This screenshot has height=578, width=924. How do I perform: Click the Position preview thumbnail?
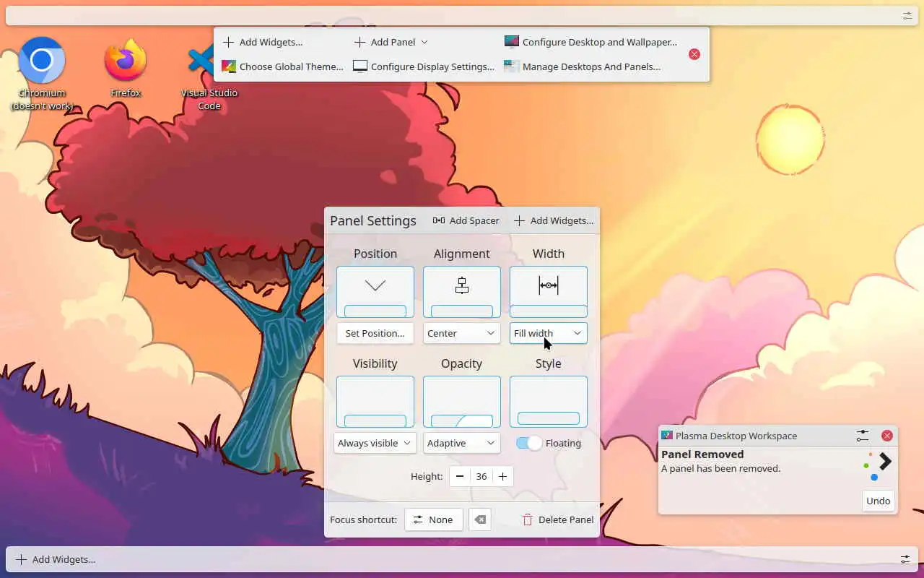[375, 292]
